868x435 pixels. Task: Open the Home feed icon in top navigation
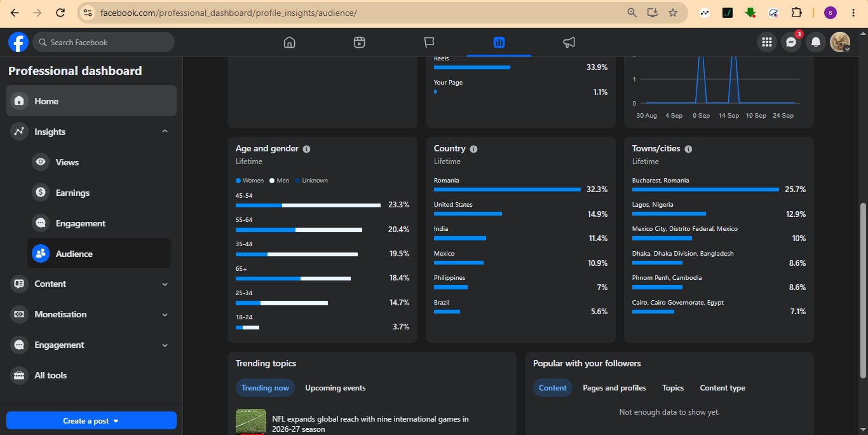(x=290, y=43)
